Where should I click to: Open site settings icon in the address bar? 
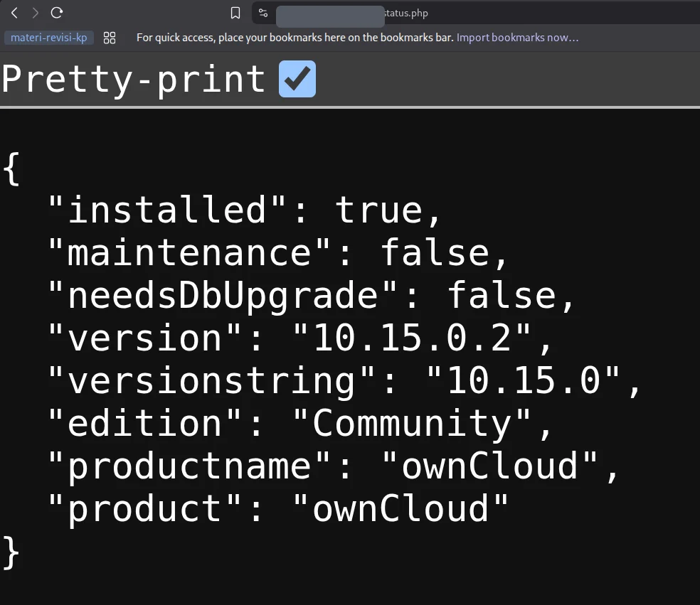[x=263, y=13]
